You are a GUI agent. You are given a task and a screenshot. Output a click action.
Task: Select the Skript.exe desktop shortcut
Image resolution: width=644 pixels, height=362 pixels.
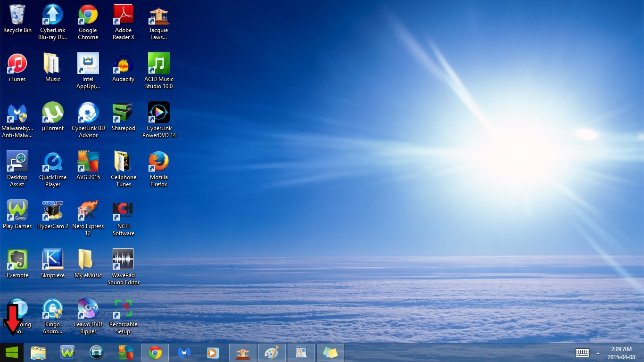coord(53,264)
